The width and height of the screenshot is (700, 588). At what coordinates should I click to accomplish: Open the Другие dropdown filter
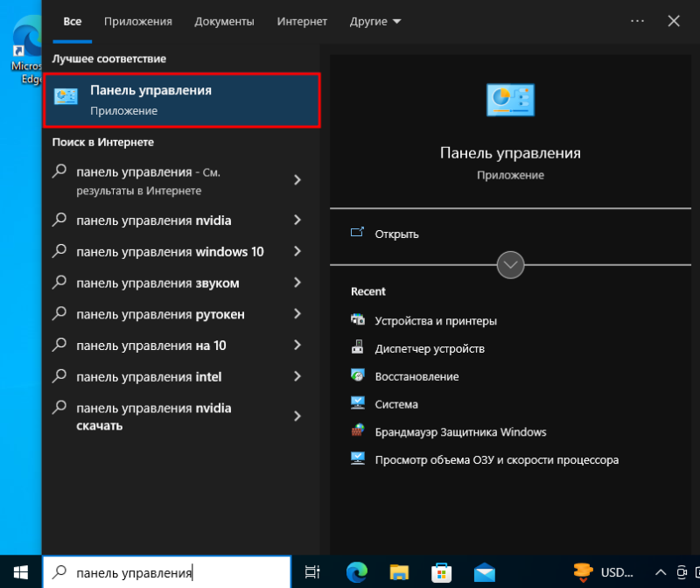(375, 21)
